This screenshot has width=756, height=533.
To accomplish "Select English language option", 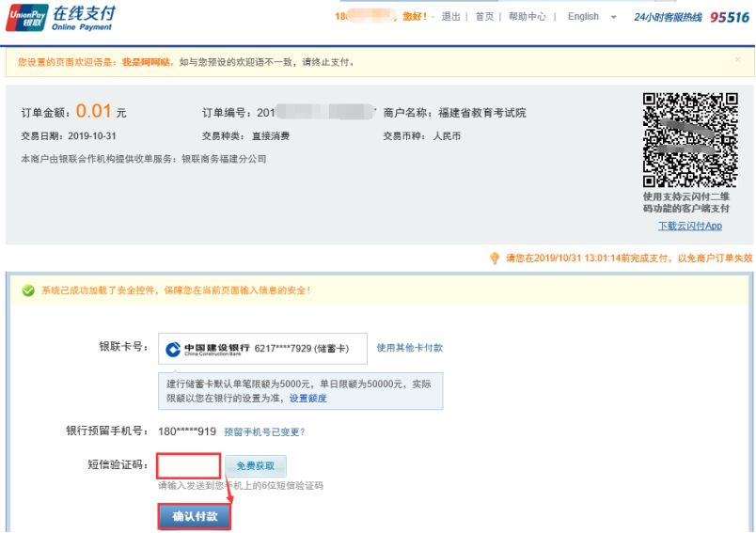I will pyautogui.click(x=583, y=17).
